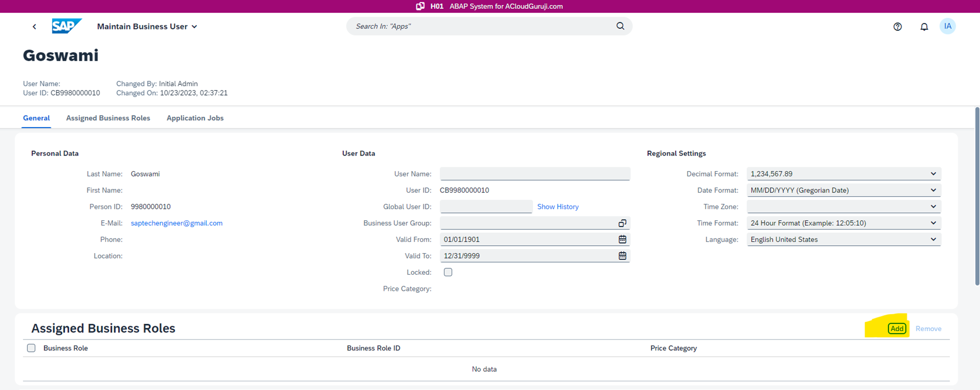Click the search magnifier icon
The image size is (980, 390).
620,26
